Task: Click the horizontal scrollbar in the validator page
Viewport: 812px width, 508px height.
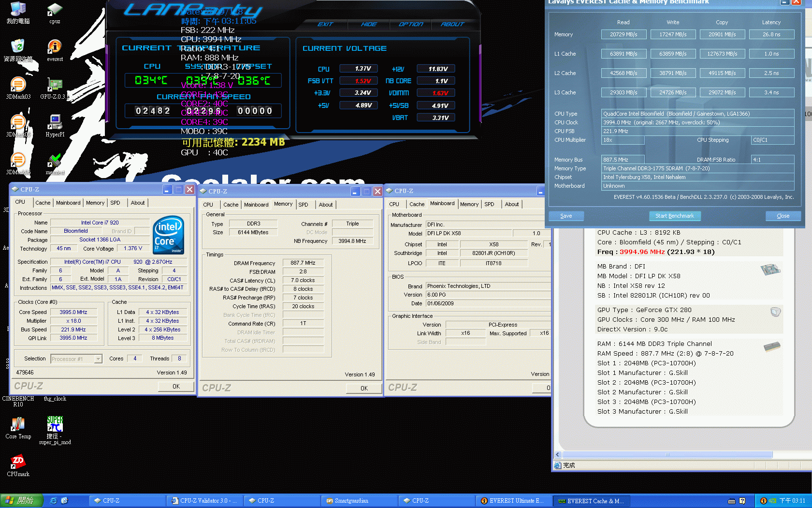Action: (667, 455)
